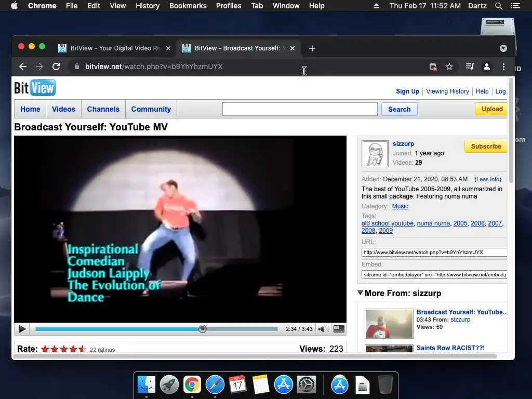Open Safari from the Dock
This screenshot has height=399, width=532.
pos(215,385)
